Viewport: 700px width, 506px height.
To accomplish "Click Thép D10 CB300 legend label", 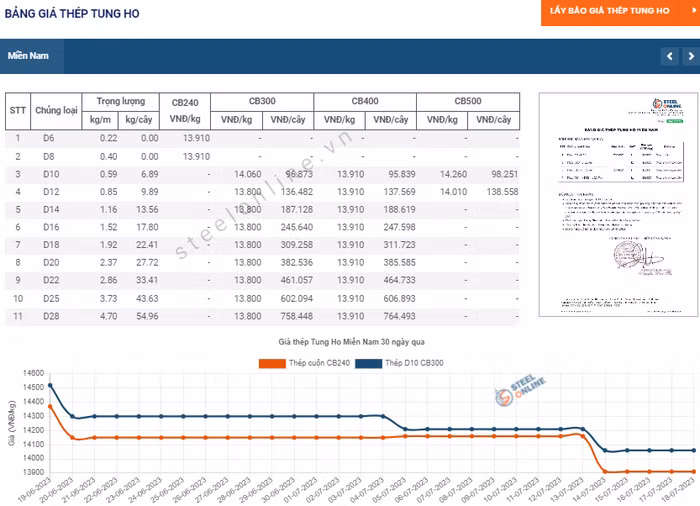I will click(414, 363).
